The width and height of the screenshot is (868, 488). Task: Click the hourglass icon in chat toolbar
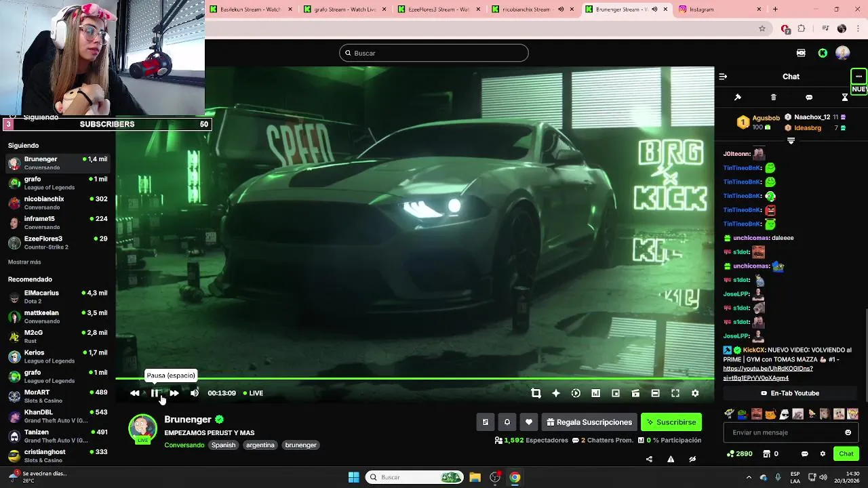[x=845, y=98]
